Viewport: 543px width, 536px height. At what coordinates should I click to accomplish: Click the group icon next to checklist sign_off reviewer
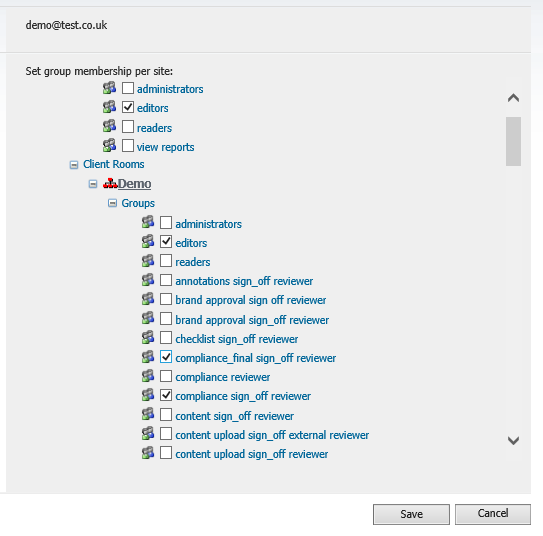click(148, 338)
